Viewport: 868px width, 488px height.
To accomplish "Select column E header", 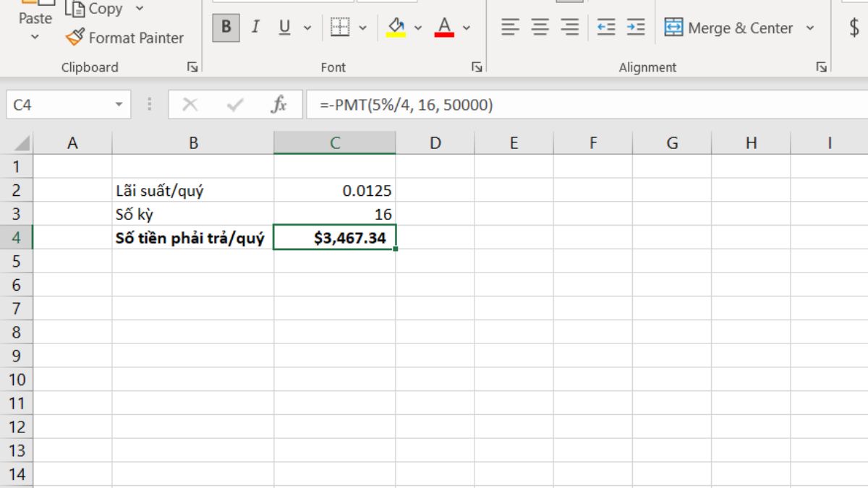I will point(514,143).
